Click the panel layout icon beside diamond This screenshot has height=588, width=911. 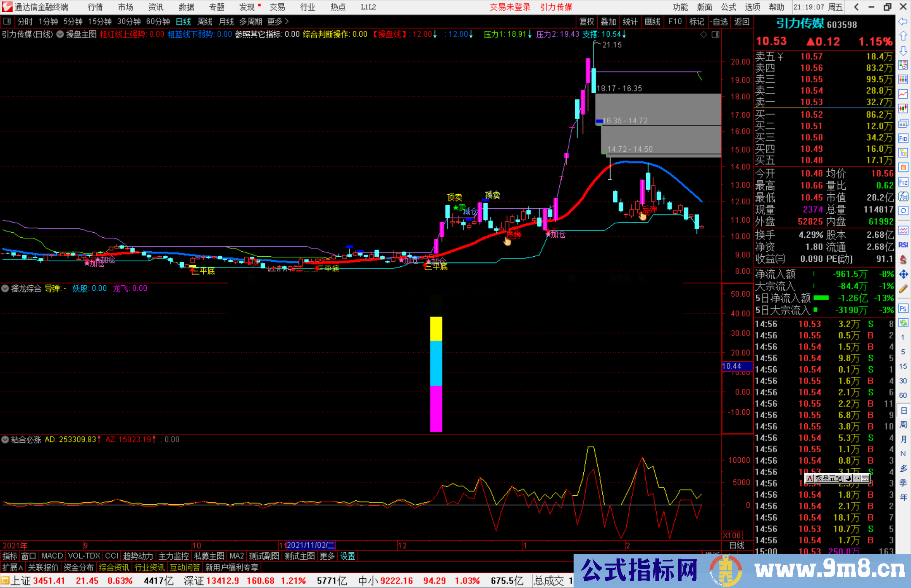[x=715, y=35]
